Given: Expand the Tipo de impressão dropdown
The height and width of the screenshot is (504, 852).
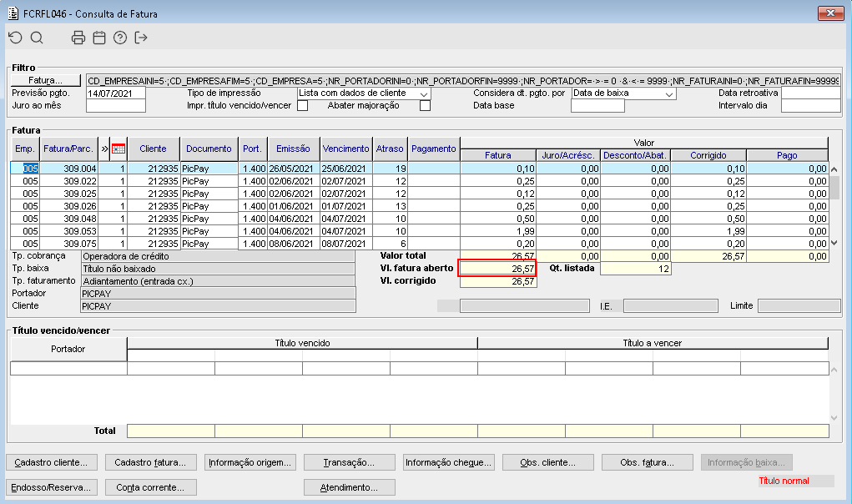Looking at the screenshot, I should (425, 94).
